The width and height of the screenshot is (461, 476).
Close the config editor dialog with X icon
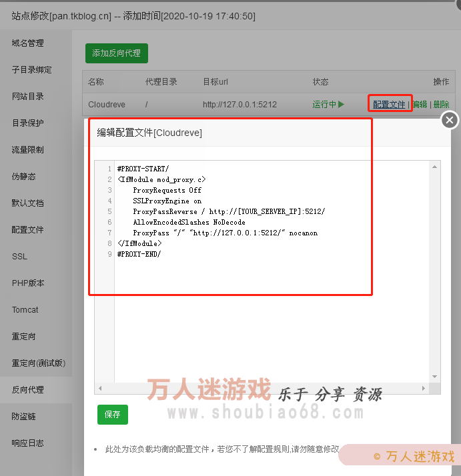450,120
